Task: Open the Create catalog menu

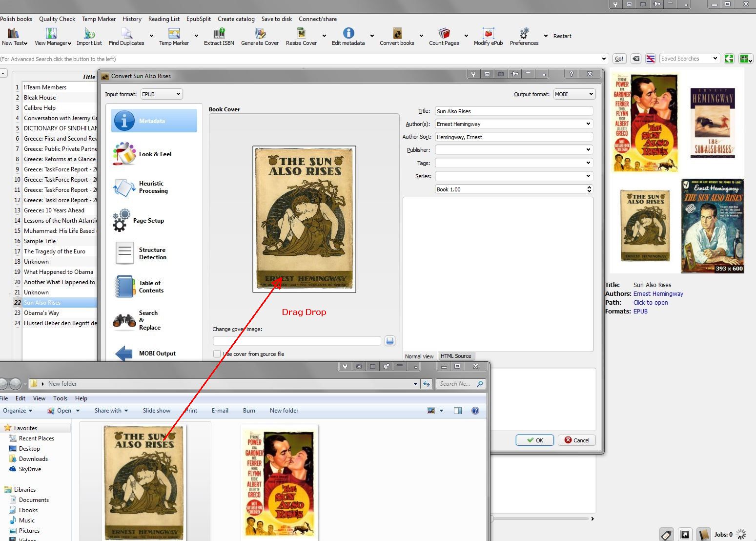Action: (x=236, y=19)
